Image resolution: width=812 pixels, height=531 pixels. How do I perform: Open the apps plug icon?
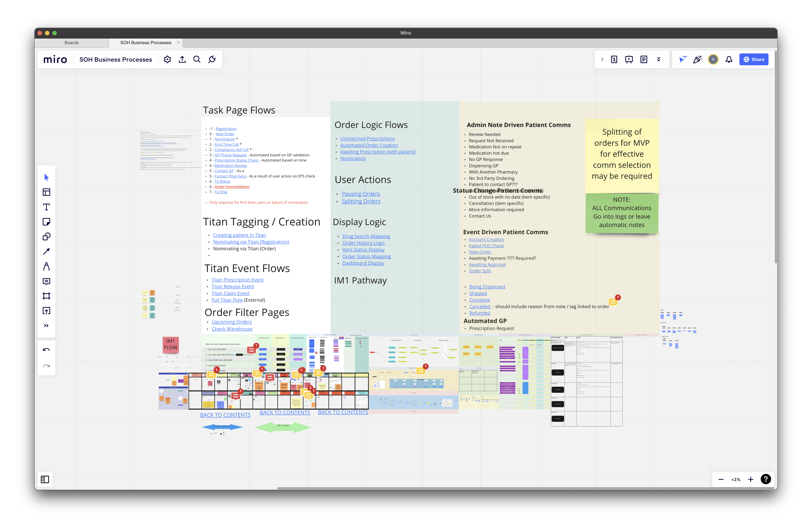pos(212,59)
